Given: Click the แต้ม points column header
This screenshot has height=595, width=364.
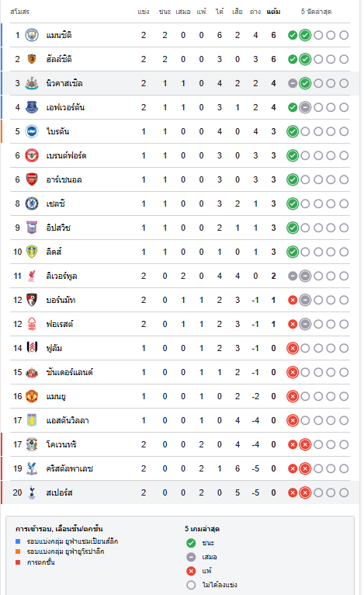Looking at the screenshot, I should coord(273,12).
